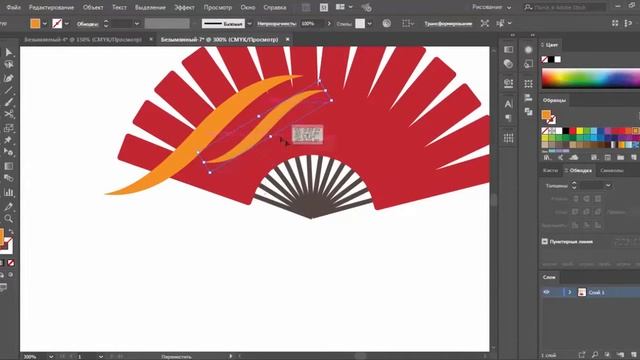
Task: Select the Eyedropper tool
Action: 8,206
